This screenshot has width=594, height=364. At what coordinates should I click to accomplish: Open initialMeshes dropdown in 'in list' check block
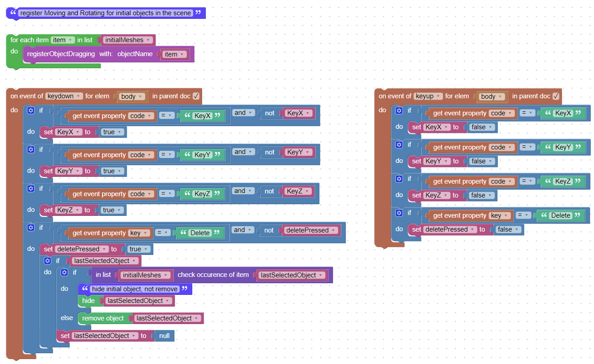tap(146, 275)
